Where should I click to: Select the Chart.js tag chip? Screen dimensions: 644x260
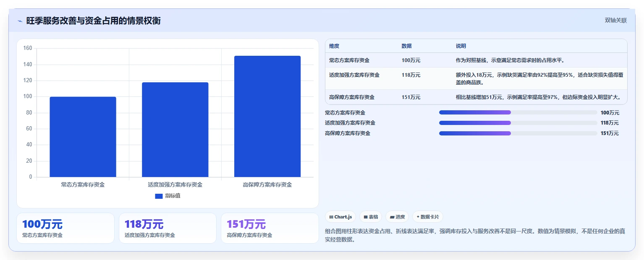pos(340,217)
